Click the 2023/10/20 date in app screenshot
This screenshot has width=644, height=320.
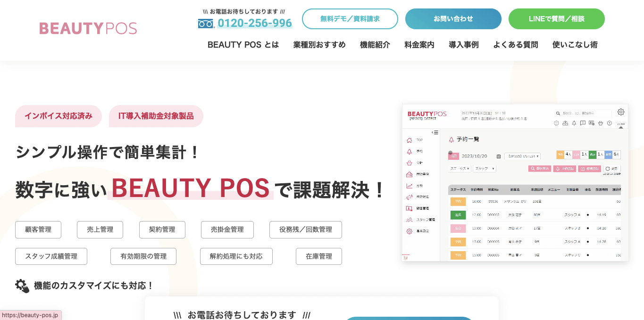[x=475, y=156]
